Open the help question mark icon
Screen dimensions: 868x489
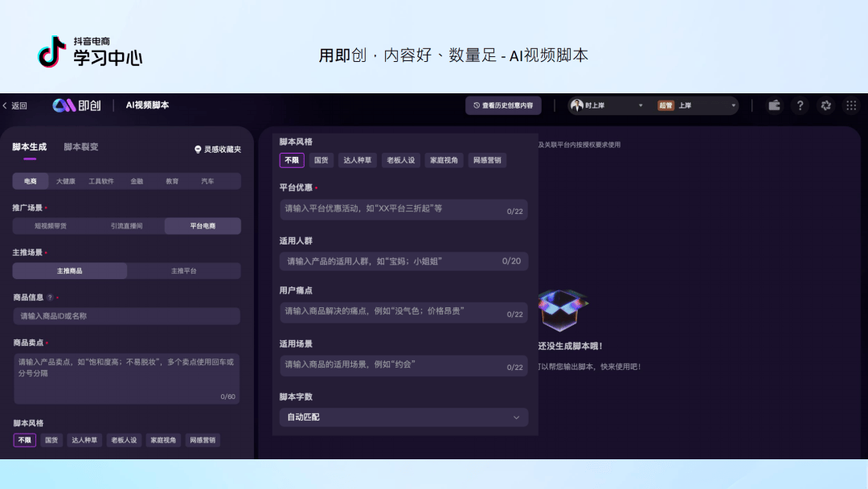pos(800,105)
